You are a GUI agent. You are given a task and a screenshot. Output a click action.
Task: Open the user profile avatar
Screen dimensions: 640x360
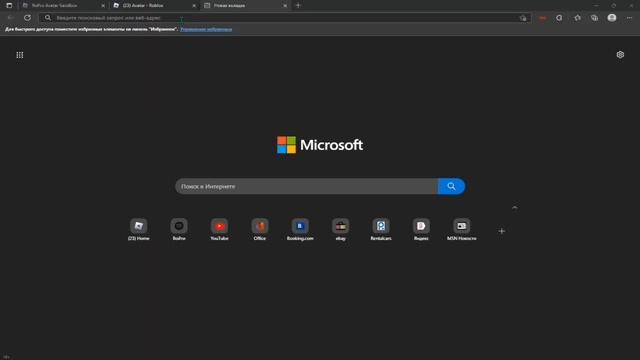pyautogui.click(x=612, y=18)
